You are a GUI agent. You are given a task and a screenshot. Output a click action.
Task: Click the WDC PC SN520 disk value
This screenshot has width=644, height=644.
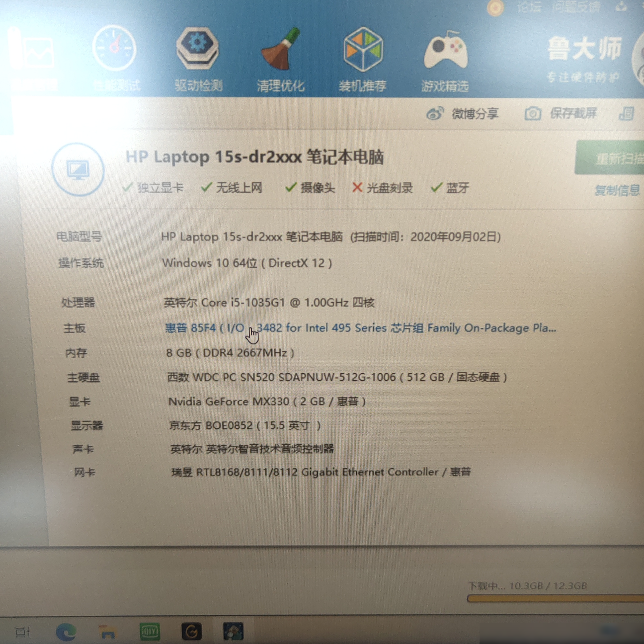[x=337, y=377]
